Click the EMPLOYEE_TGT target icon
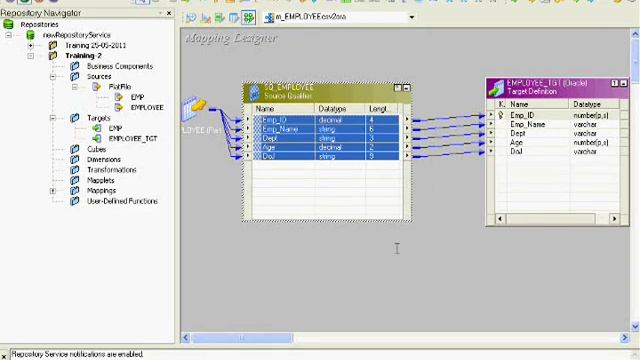Image resolution: width=640 pixels, height=360 pixels. (97, 138)
